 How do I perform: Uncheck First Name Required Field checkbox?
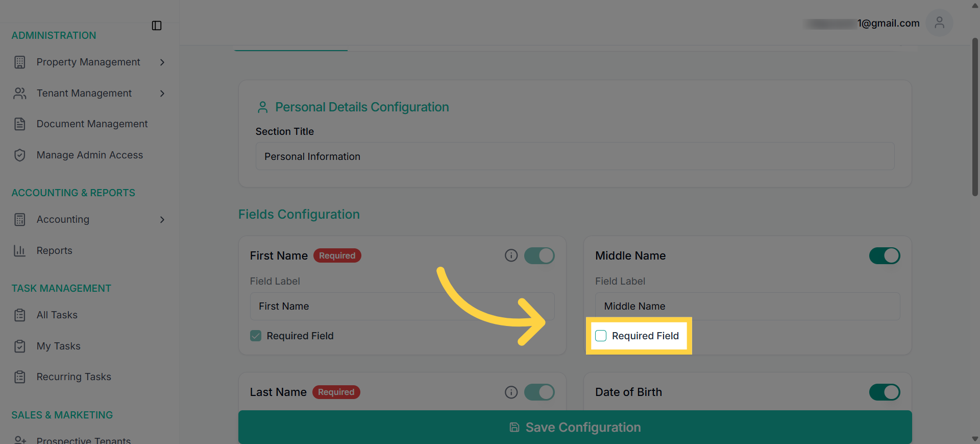pos(256,336)
